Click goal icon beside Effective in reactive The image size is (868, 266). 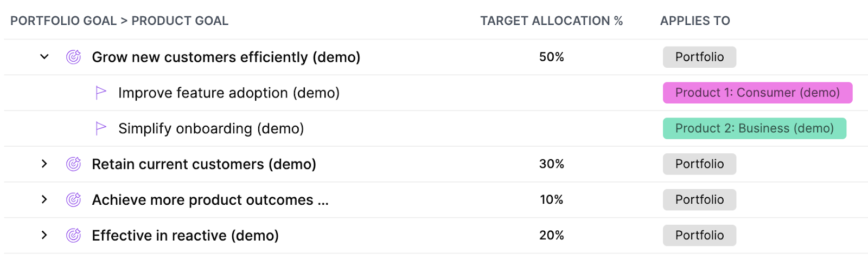(x=73, y=235)
